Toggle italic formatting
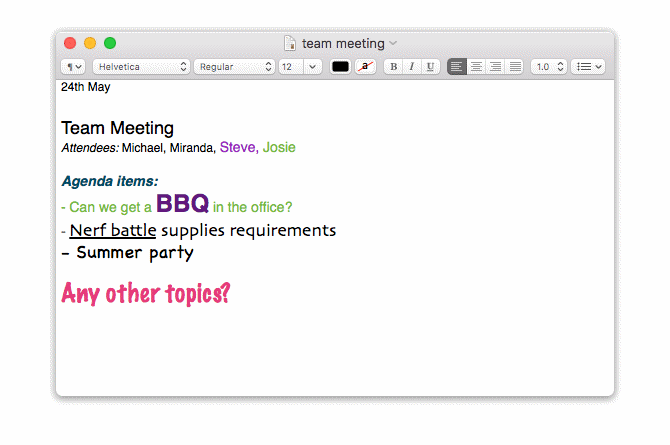This screenshot has height=445, width=670. pos(411,67)
